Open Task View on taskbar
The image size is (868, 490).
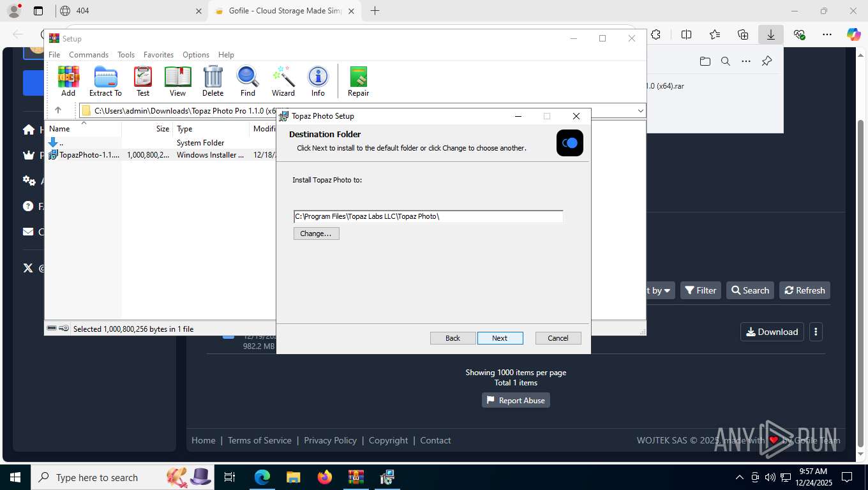pos(230,477)
